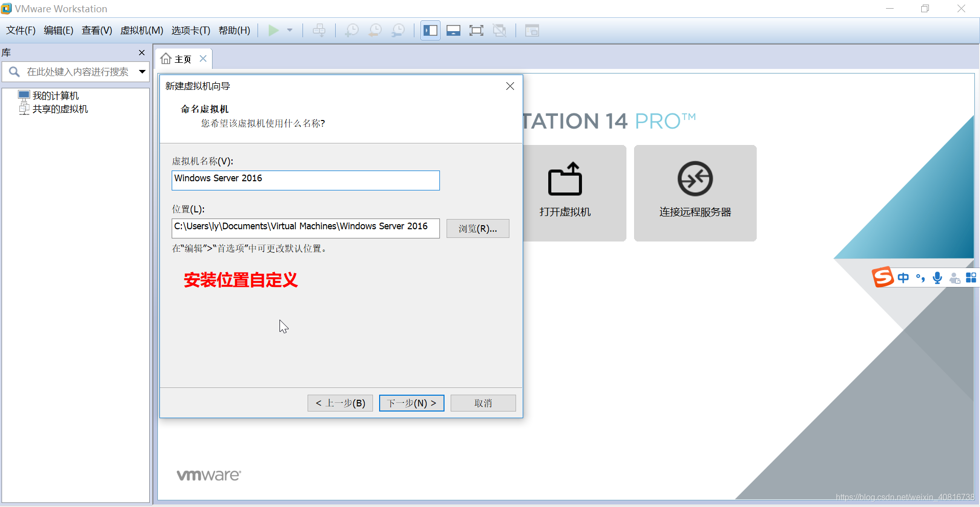Screen dimensions: 980x507
Task: Open the power options dropdown arrow
Action: pyautogui.click(x=290, y=31)
